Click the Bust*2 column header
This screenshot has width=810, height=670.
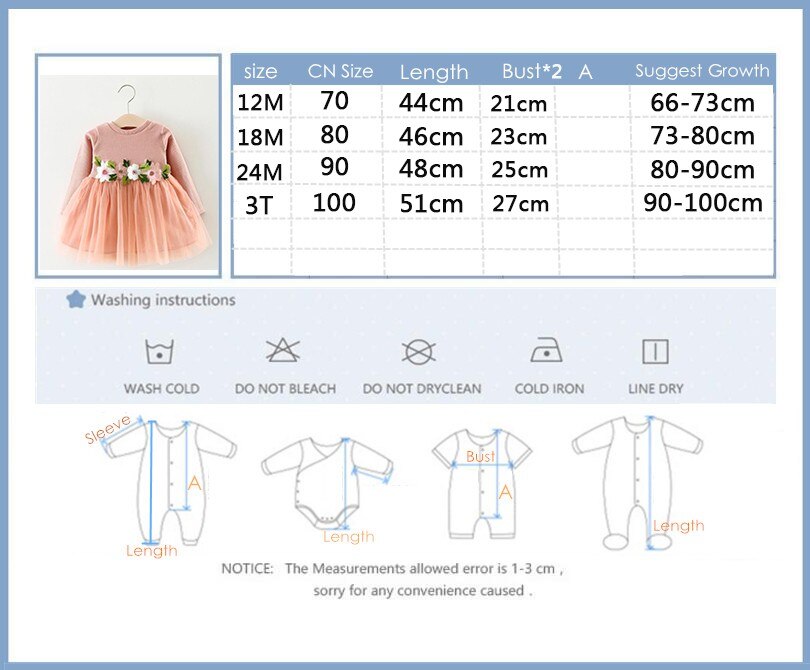(x=532, y=71)
